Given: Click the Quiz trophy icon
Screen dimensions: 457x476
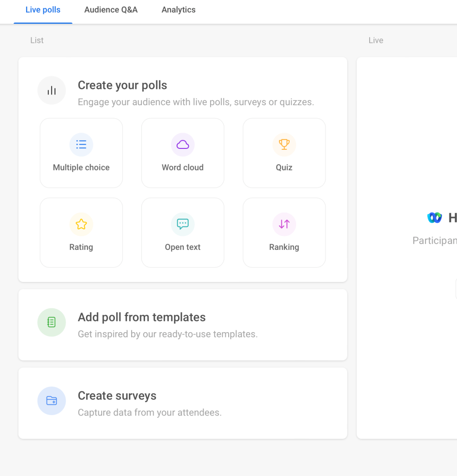Looking at the screenshot, I should pos(284,145).
